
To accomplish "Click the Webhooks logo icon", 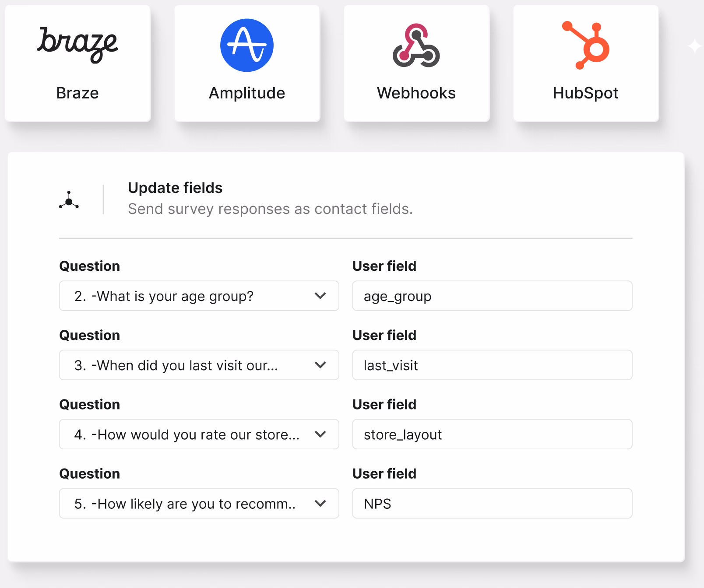I will click(416, 45).
